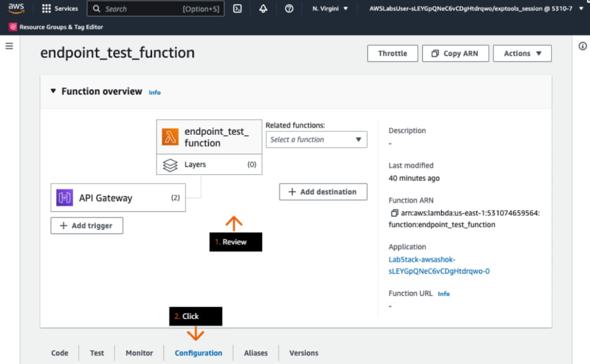Open the Services grid menu
Image resolution: width=590 pixels, height=364 pixels.
pos(46,9)
